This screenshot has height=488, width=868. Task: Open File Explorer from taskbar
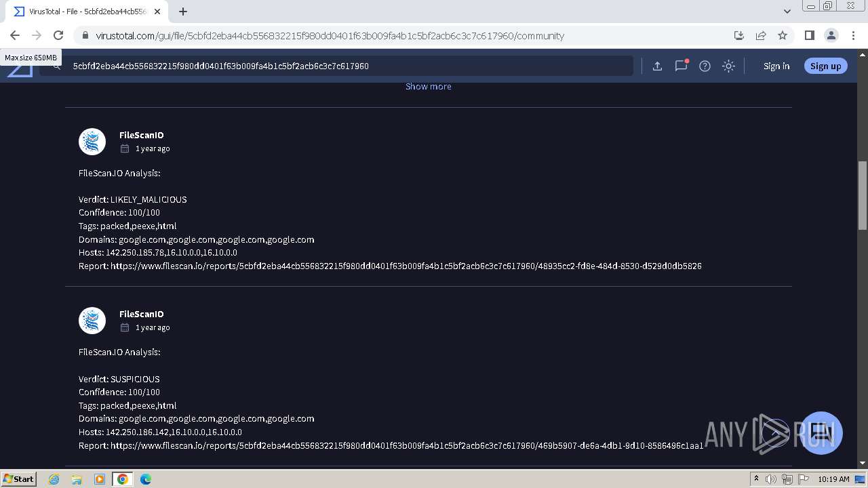(x=77, y=479)
